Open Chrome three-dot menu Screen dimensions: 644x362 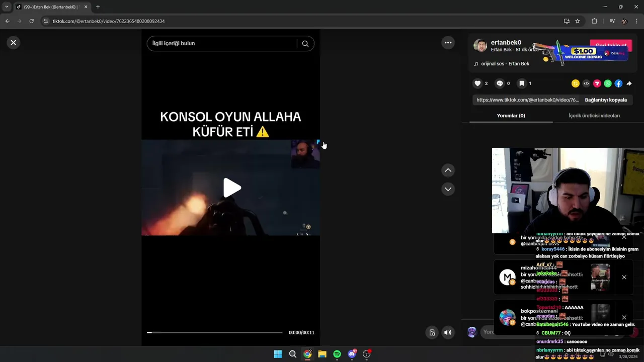coord(637,21)
